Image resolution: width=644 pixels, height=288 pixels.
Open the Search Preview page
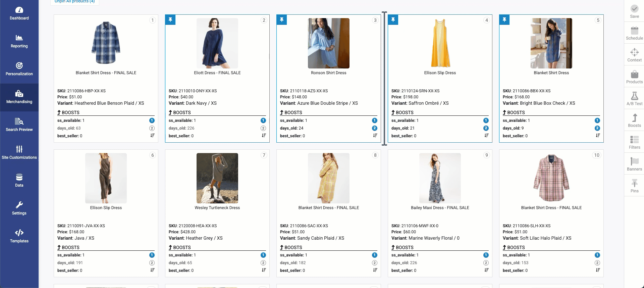19,125
